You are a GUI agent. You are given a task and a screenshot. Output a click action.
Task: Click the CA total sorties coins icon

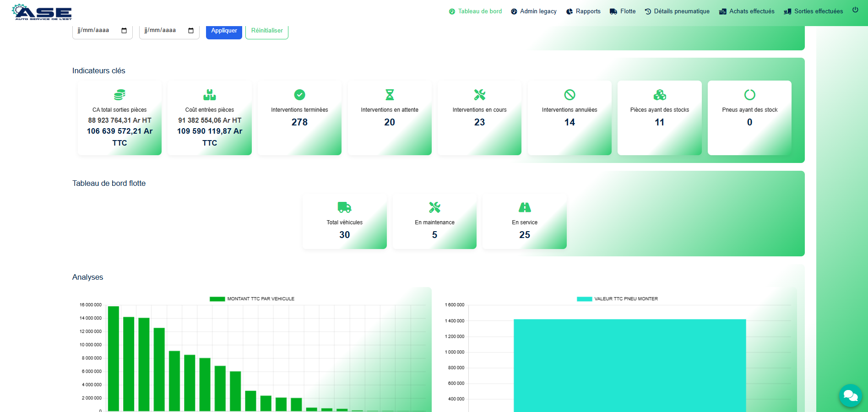(x=119, y=95)
